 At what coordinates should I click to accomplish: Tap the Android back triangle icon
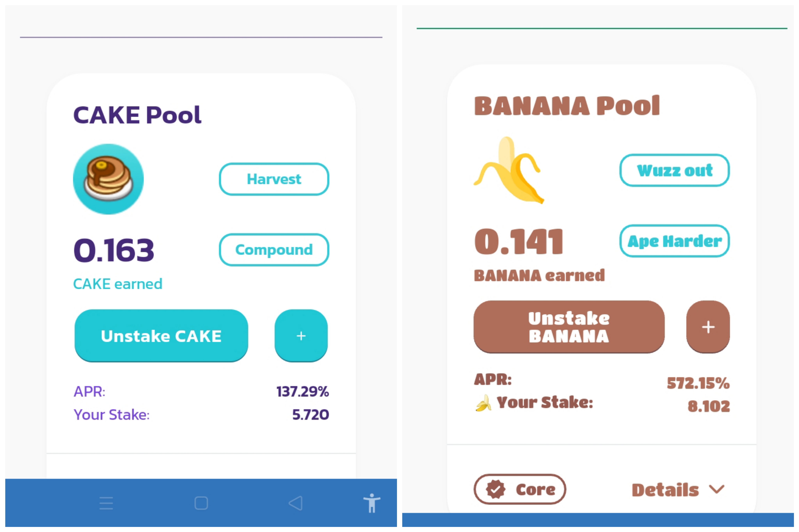click(295, 503)
